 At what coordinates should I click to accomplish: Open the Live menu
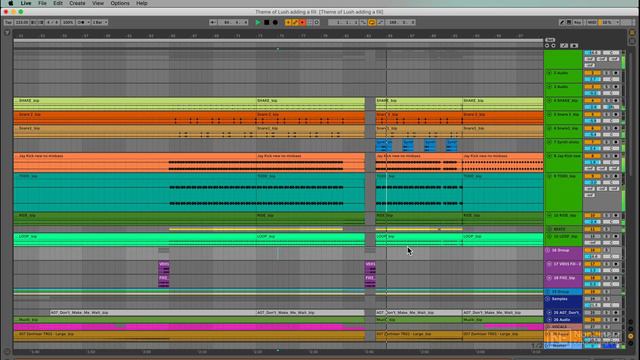tap(26, 3)
